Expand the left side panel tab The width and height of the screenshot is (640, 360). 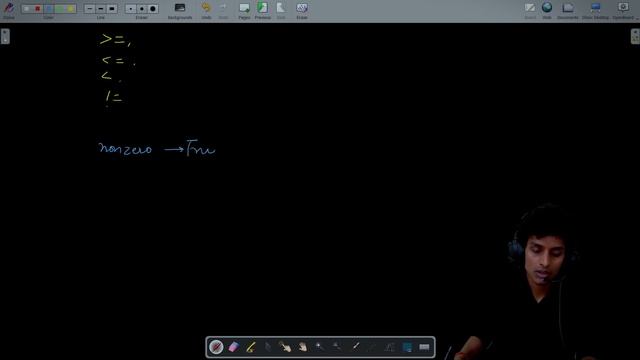pyautogui.click(x=5, y=36)
